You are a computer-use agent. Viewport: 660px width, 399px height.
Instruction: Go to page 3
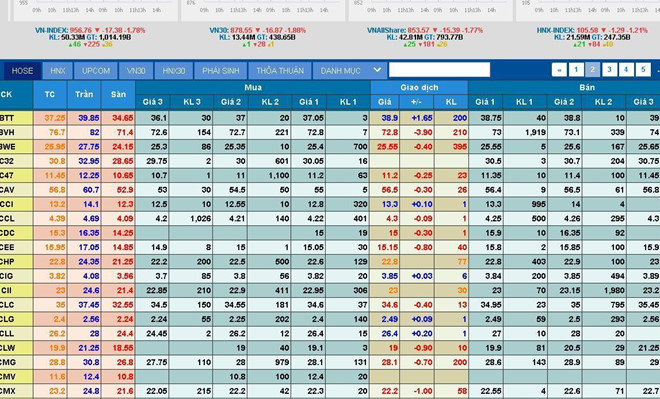609,70
